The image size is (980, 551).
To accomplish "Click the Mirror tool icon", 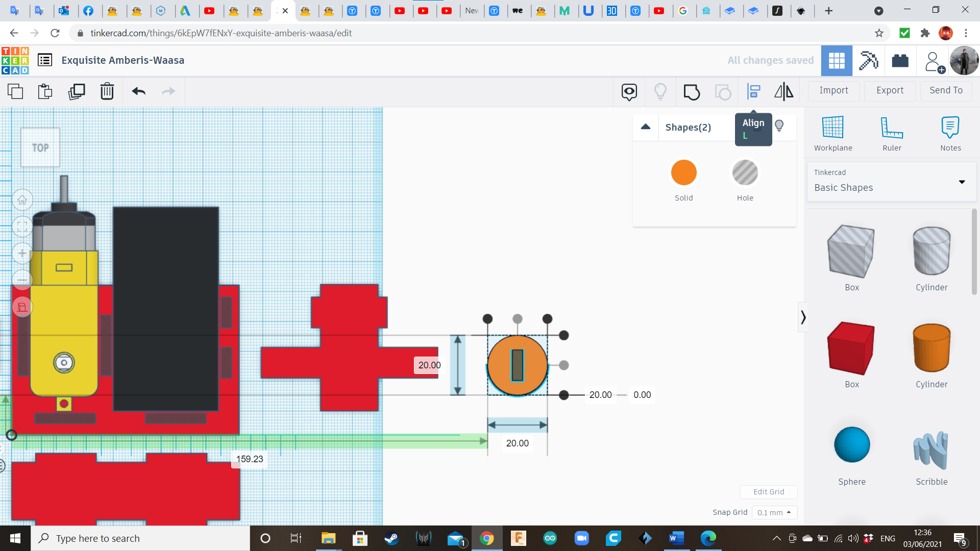I will click(x=783, y=92).
